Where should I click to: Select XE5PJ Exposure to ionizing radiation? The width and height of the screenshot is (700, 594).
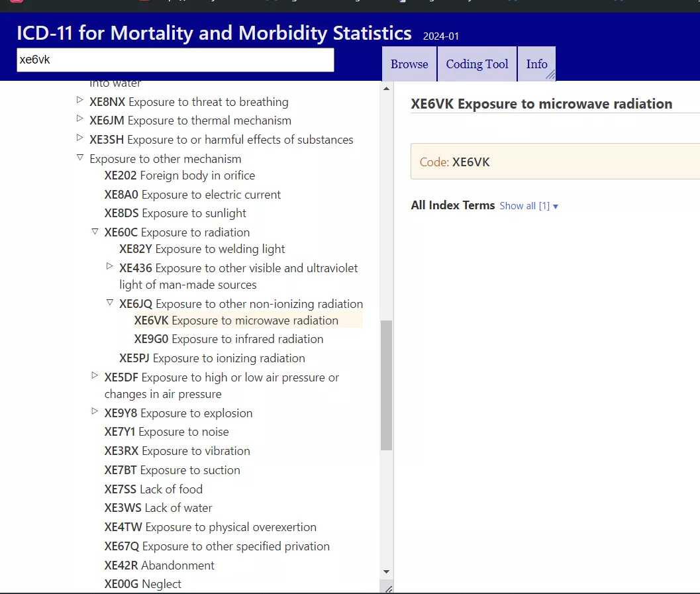click(x=212, y=358)
